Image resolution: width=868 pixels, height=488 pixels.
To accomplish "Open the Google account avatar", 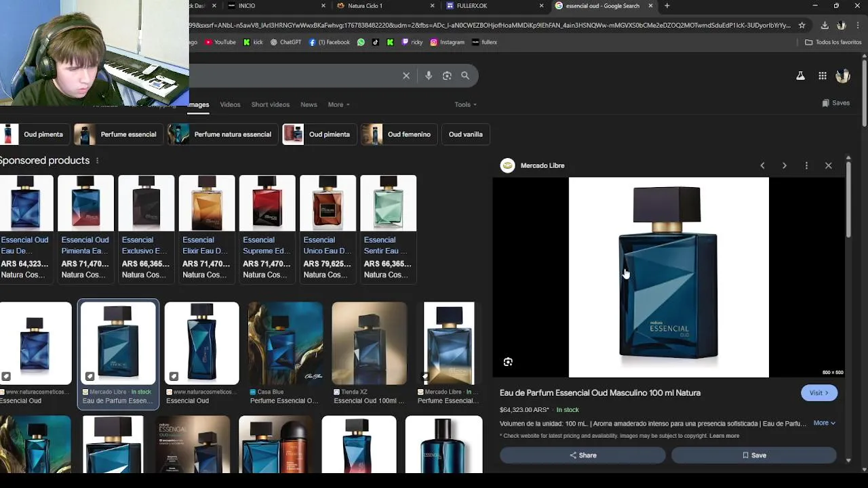I will click(x=843, y=76).
